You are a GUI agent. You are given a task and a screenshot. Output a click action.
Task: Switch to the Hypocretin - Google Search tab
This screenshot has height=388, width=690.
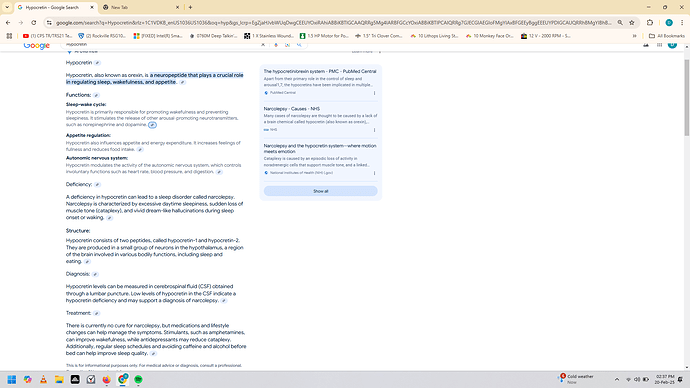56,7
